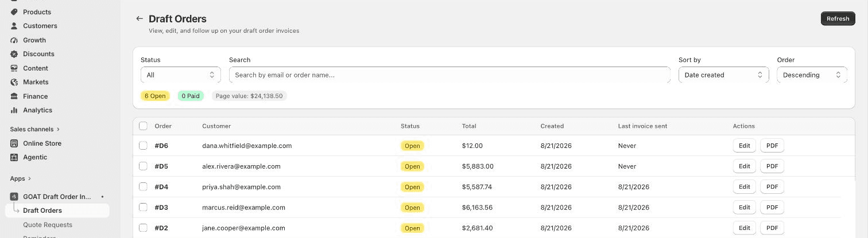Download PDF for order #D3

tap(772, 208)
